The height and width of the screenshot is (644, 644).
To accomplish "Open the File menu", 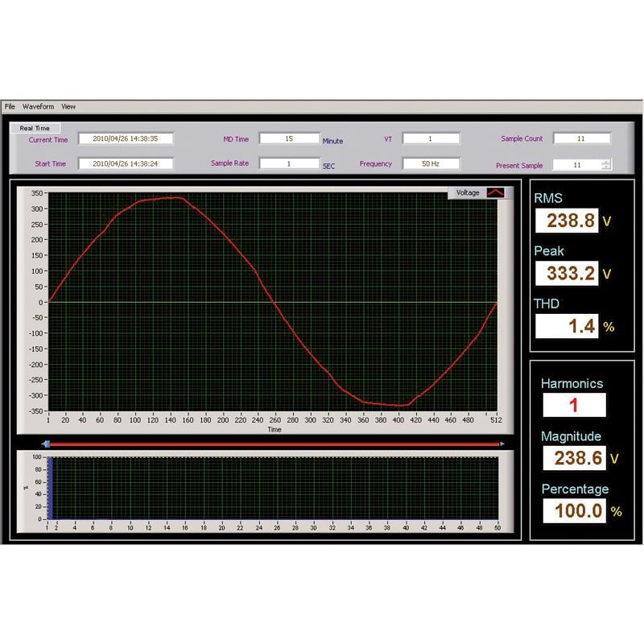I will 10,106.
